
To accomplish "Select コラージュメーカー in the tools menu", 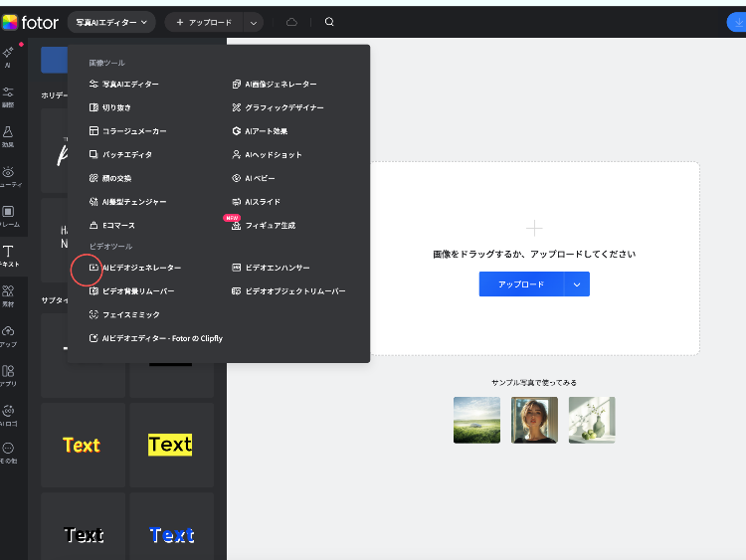I will coord(133,131).
